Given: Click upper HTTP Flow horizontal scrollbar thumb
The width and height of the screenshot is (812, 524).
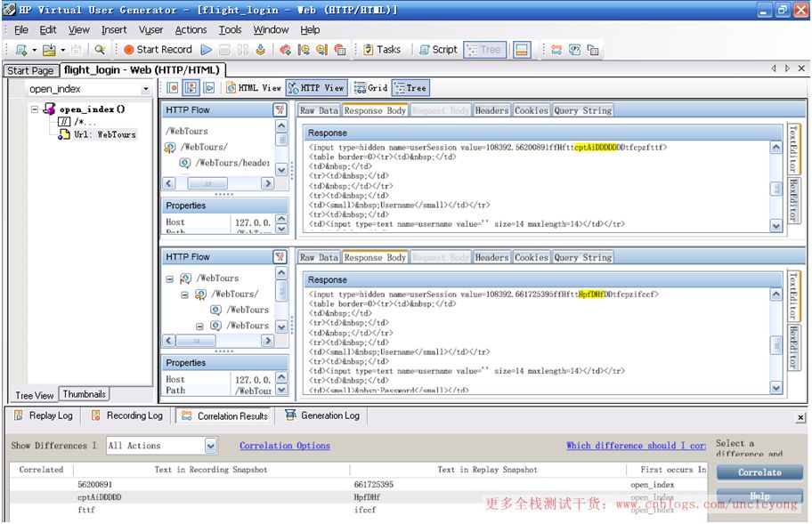Looking at the screenshot, I should [207, 183].
